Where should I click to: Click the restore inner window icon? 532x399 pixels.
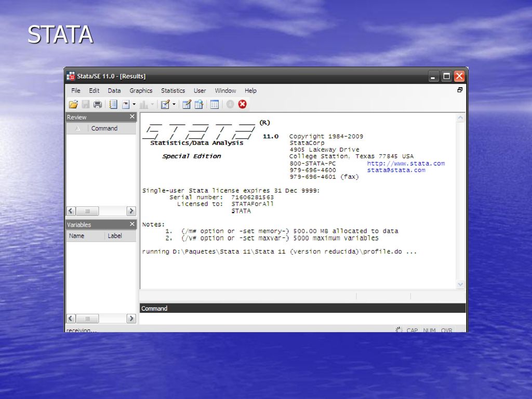point(460,90)
